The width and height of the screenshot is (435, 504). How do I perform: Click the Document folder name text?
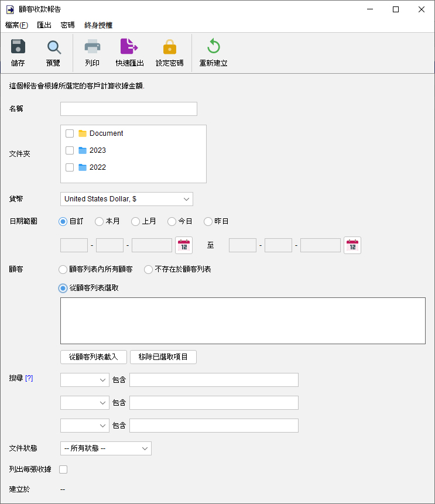pyautogui.click(x=106, y=133)
